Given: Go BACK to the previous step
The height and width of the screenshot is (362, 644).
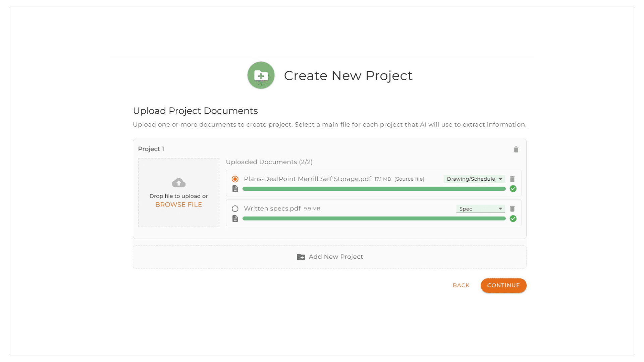Looking at the screenshot, I should click(461, 285).
